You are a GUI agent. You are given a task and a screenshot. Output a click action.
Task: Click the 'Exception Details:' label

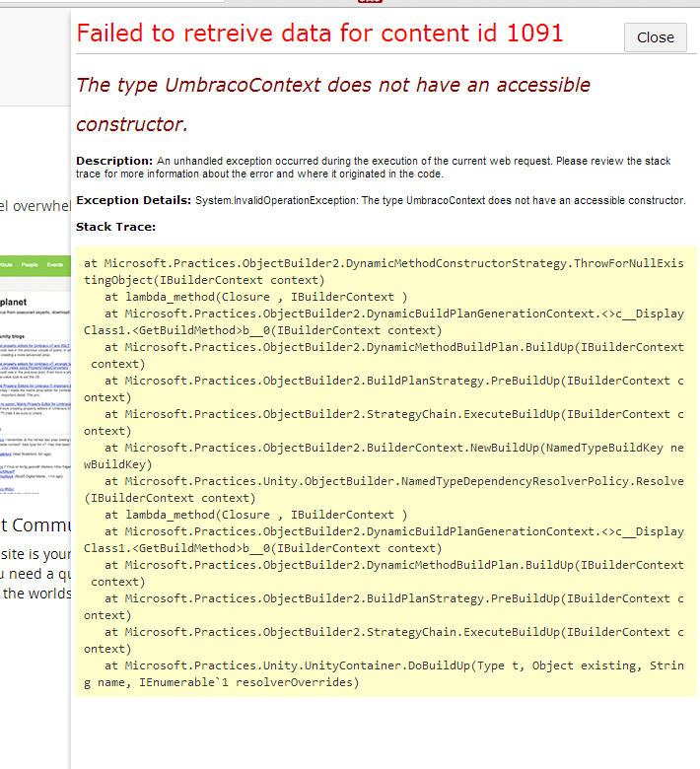[x=133, y=200]
